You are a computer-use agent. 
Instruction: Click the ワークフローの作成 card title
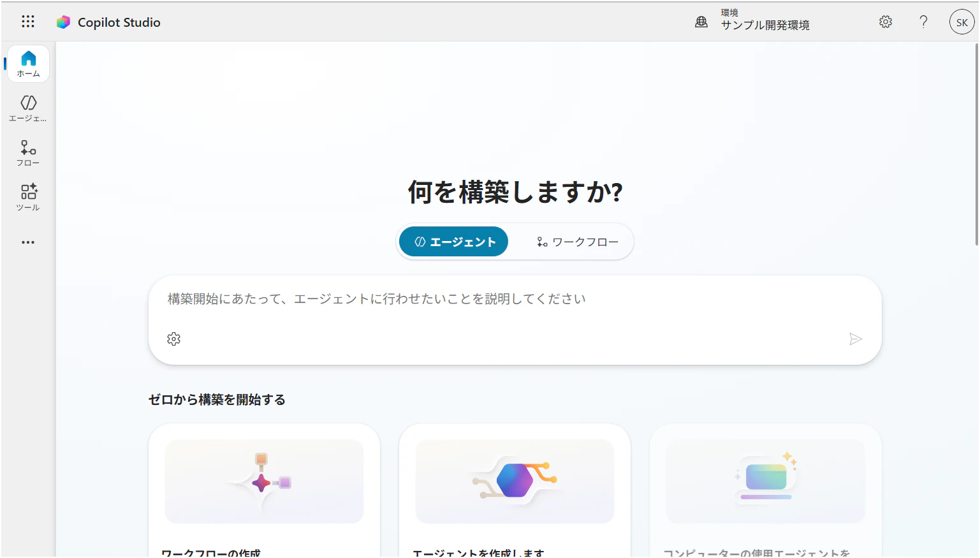211,553
